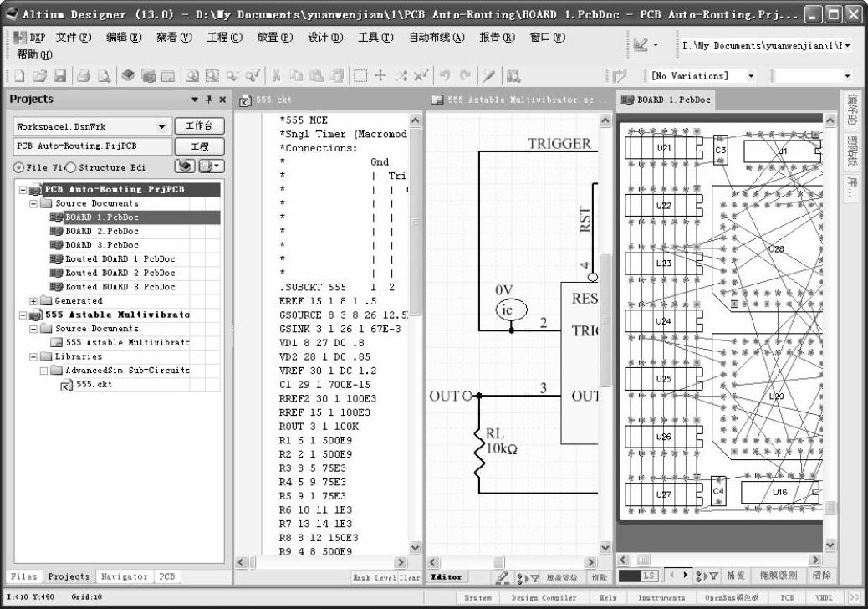Click the Editor tab below schematic
868x609 pixels.
click(x=447, y=577)
